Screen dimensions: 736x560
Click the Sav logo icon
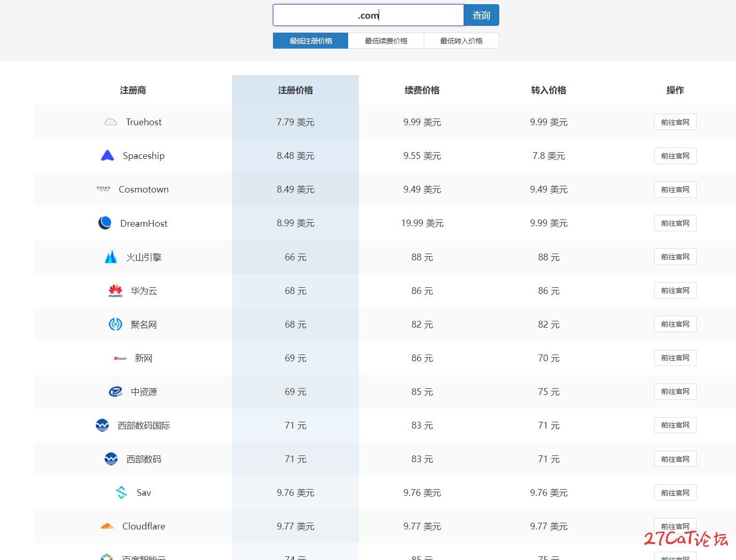click(x=121, y=492)
